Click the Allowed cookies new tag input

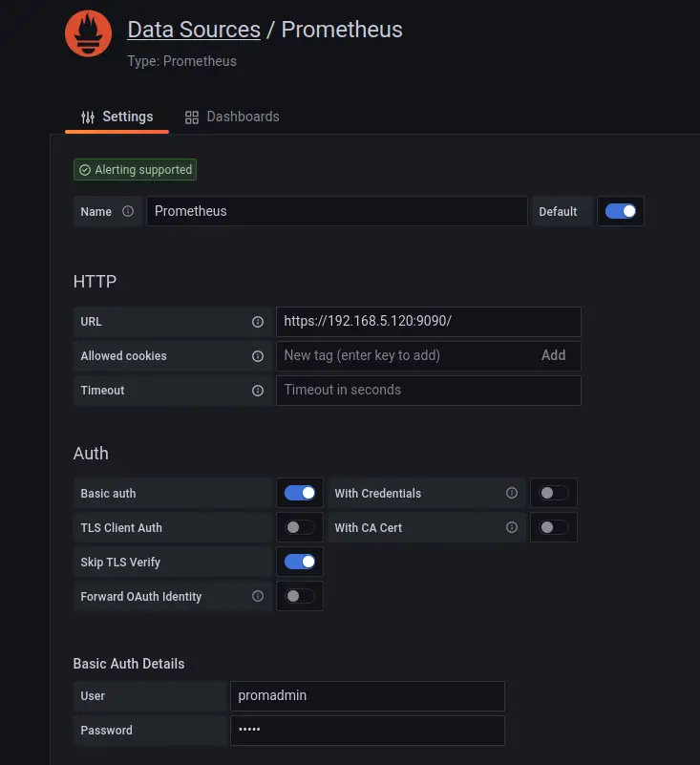coord(408,355)
